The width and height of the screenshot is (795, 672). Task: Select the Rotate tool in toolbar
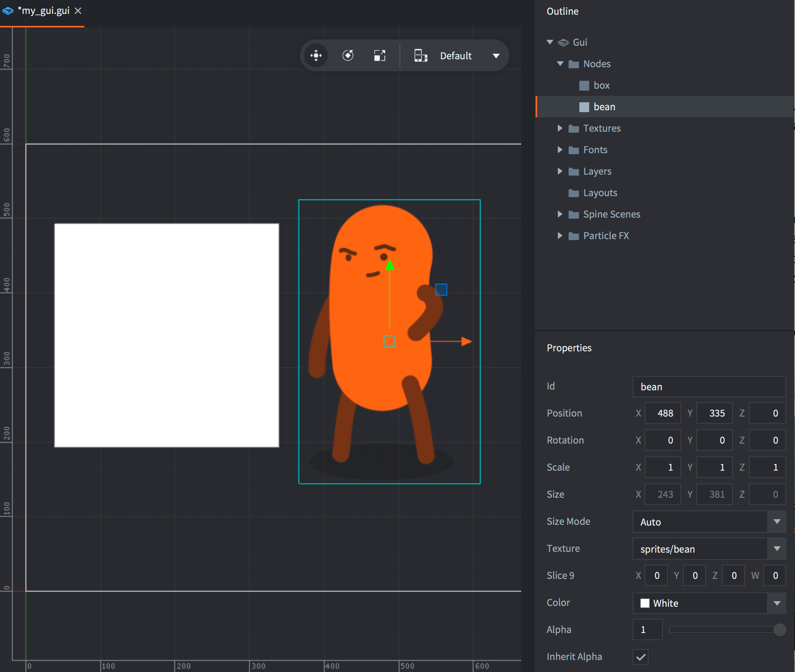[348, 55]
